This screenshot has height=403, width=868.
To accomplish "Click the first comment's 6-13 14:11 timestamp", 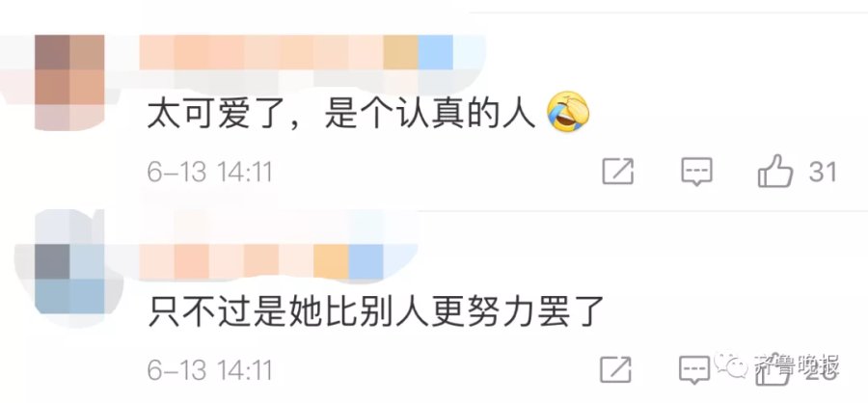I will click(210, 173).
